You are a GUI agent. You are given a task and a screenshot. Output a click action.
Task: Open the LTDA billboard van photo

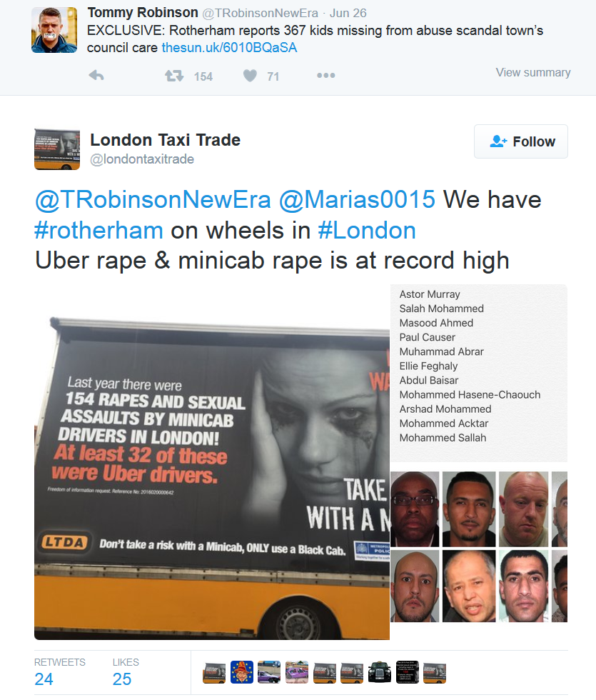212,478
